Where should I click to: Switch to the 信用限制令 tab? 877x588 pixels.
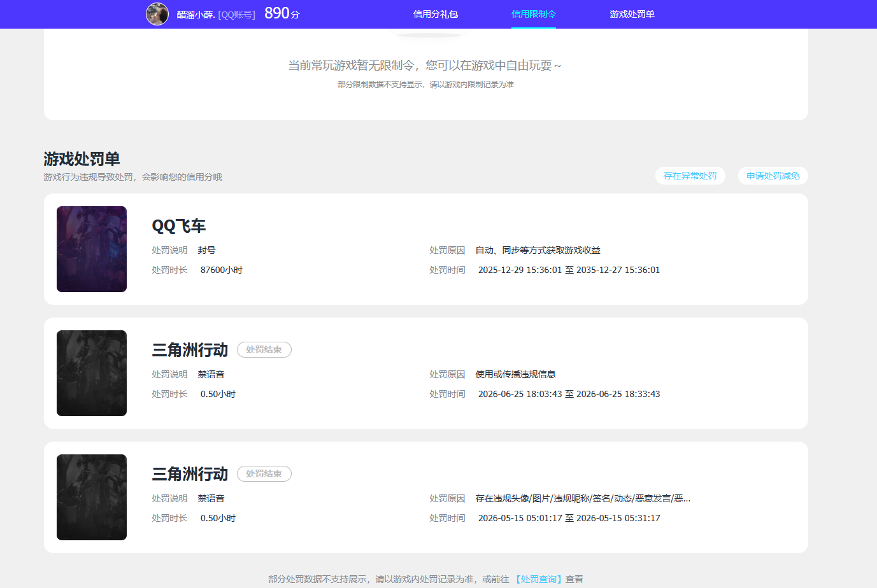[534, 14]
